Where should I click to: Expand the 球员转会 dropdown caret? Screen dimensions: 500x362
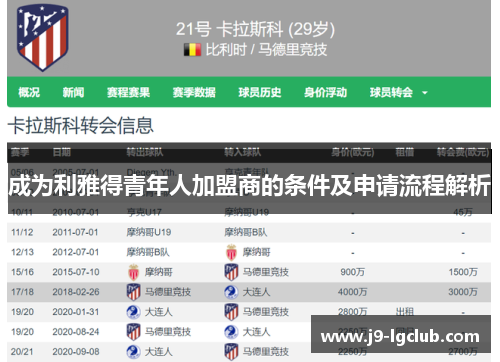pyautogui.click(x=425, y=93)
